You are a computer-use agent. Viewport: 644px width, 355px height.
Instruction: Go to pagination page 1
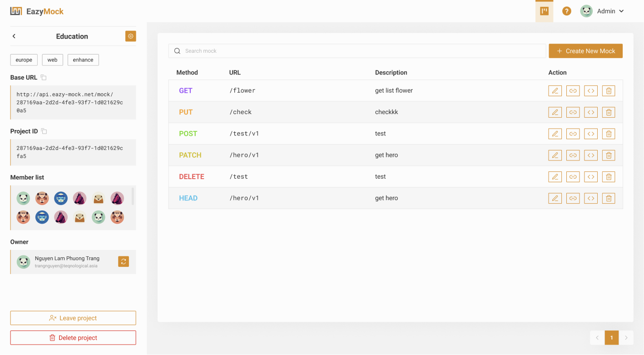coord(612,338)
